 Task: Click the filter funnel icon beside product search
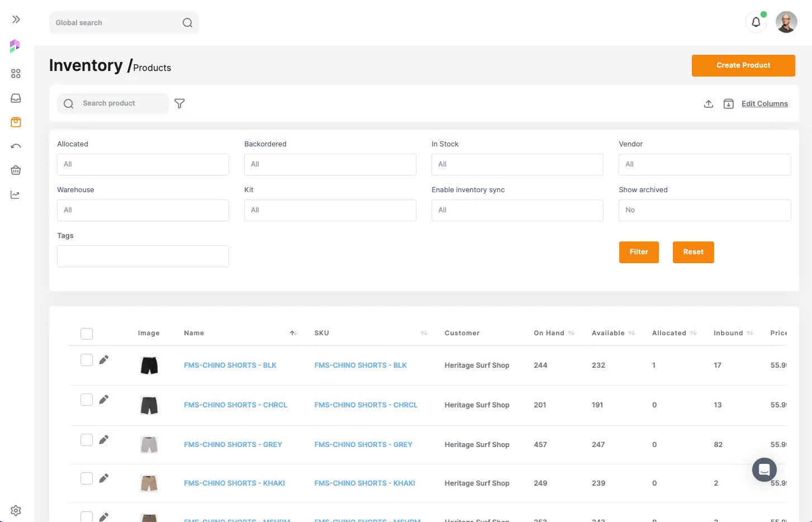click(x=179, y=103)
